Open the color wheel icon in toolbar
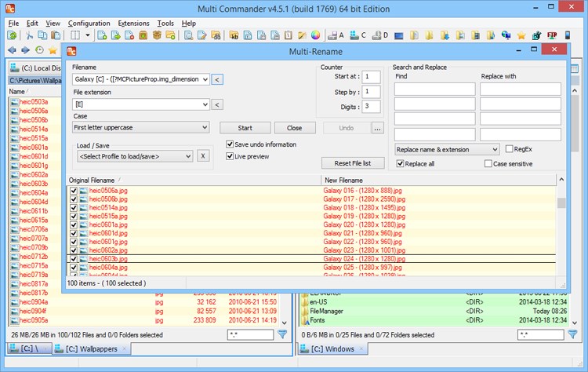The image size is (588, 372). coord(316,35)
